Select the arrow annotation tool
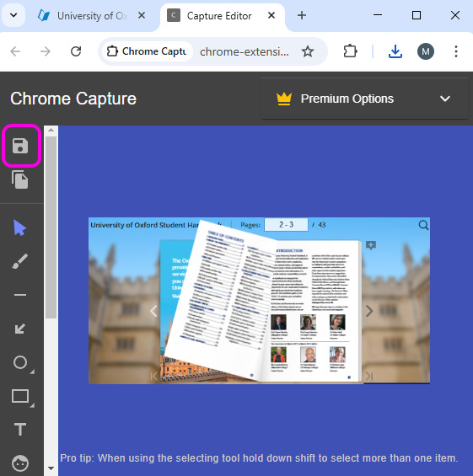The width and height of the screenshot is (473, 476). tap(20, 329)
